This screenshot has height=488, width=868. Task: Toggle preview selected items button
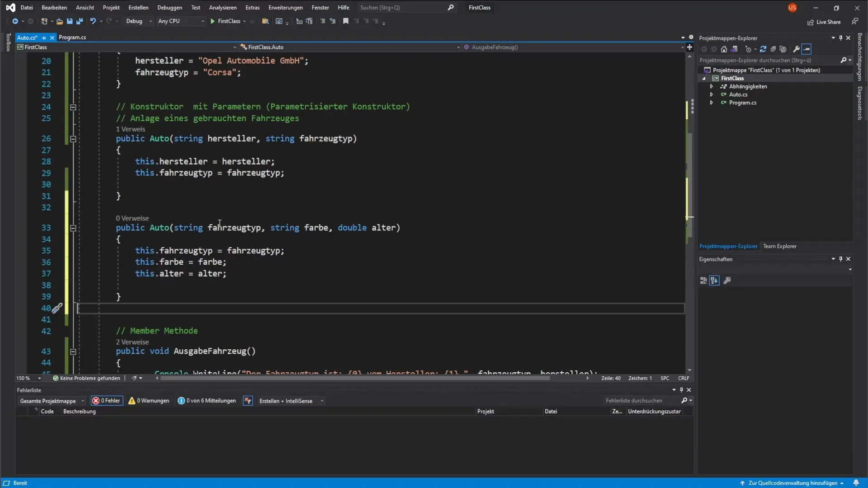point(807,49)
